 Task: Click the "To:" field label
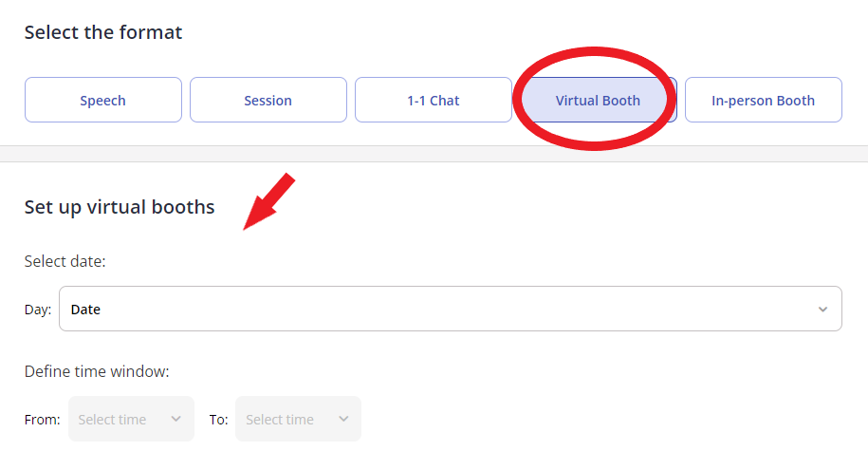pos(219,420)
